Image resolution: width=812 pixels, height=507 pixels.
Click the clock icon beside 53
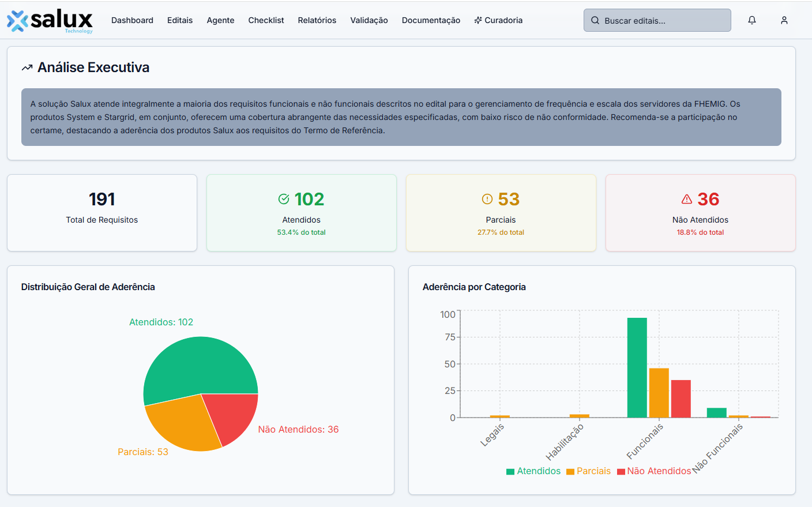coord(487,199)
